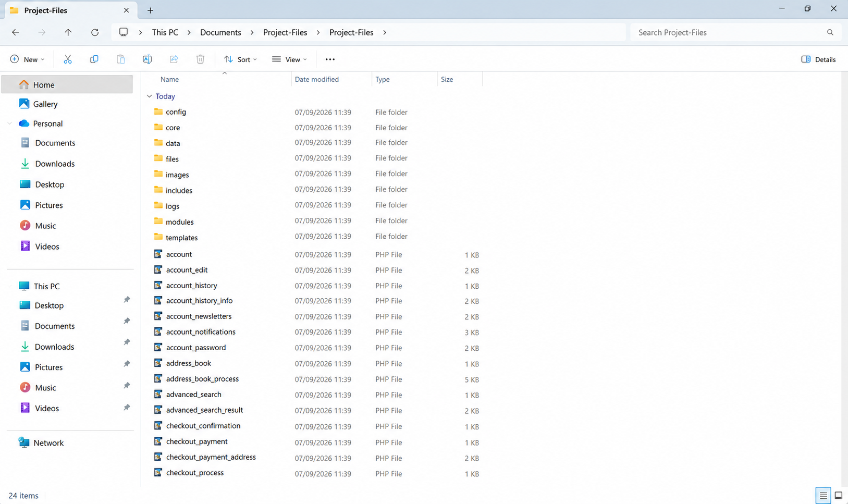
Task: Sort by Size column header
Action: (x=447, y=79)
